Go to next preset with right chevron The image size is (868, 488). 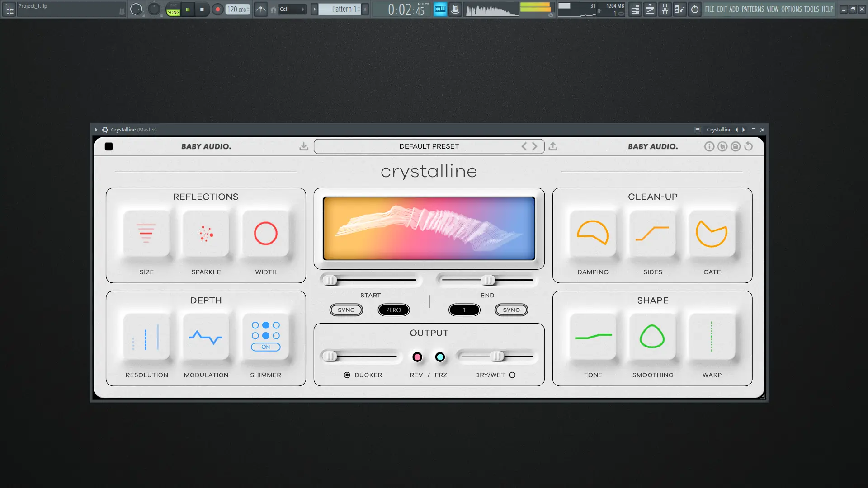[534, 146]
